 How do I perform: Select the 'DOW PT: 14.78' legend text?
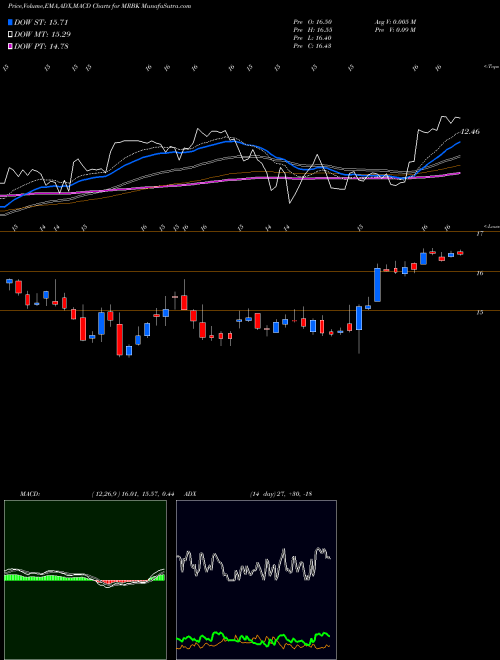point(41,46)
